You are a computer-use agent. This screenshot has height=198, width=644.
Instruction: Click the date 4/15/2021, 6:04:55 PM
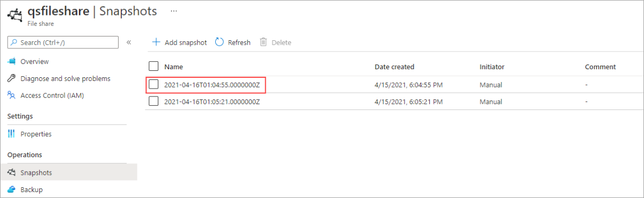[408, 85]
